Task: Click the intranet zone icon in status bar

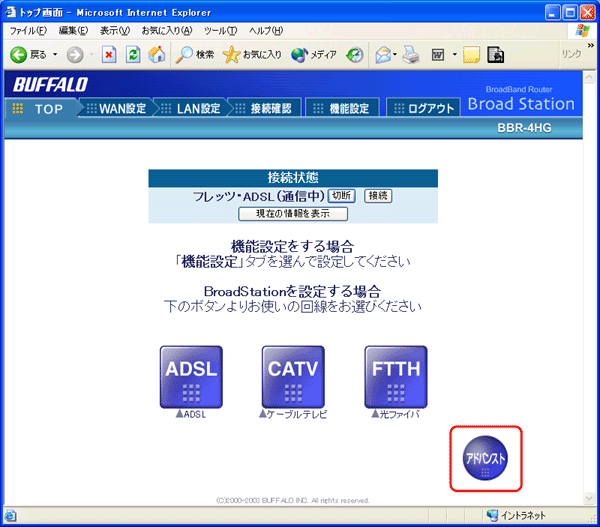Action: pos(492,515)
